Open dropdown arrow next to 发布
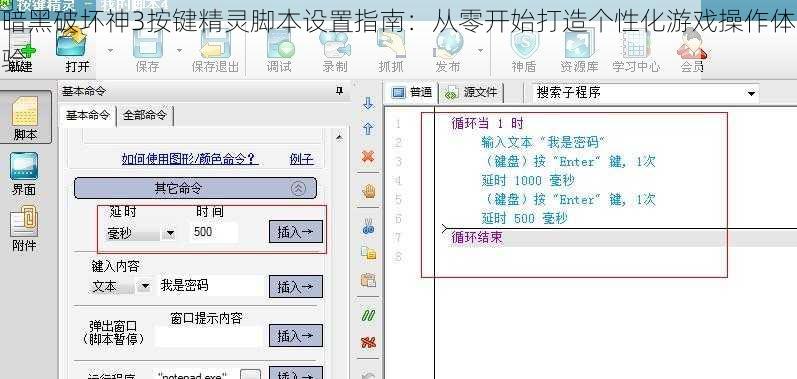 click(480, 50)
